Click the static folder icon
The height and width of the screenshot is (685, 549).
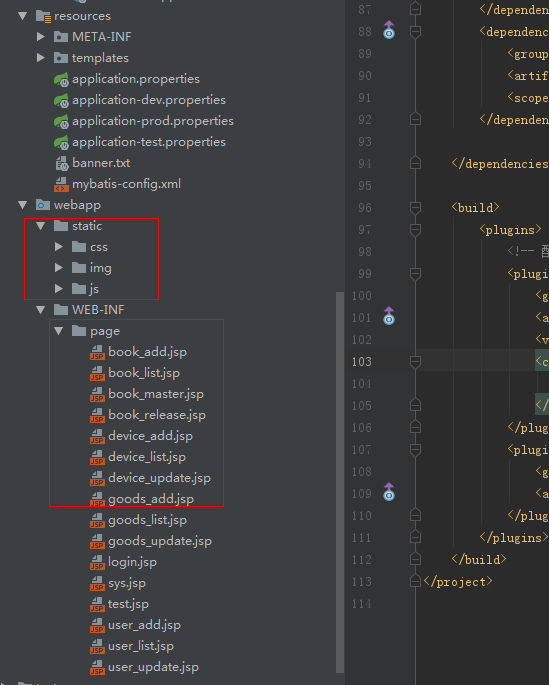[x=61, y=225]
